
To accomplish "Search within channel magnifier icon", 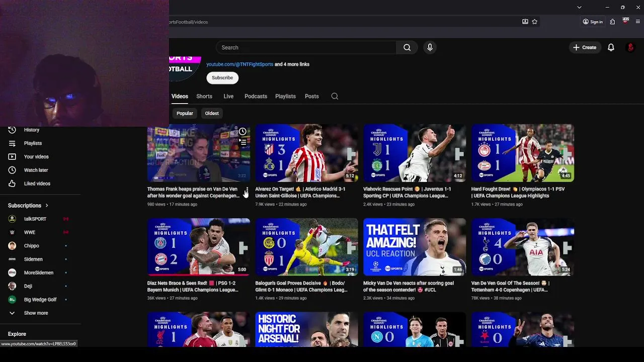I will click(335, 96).
